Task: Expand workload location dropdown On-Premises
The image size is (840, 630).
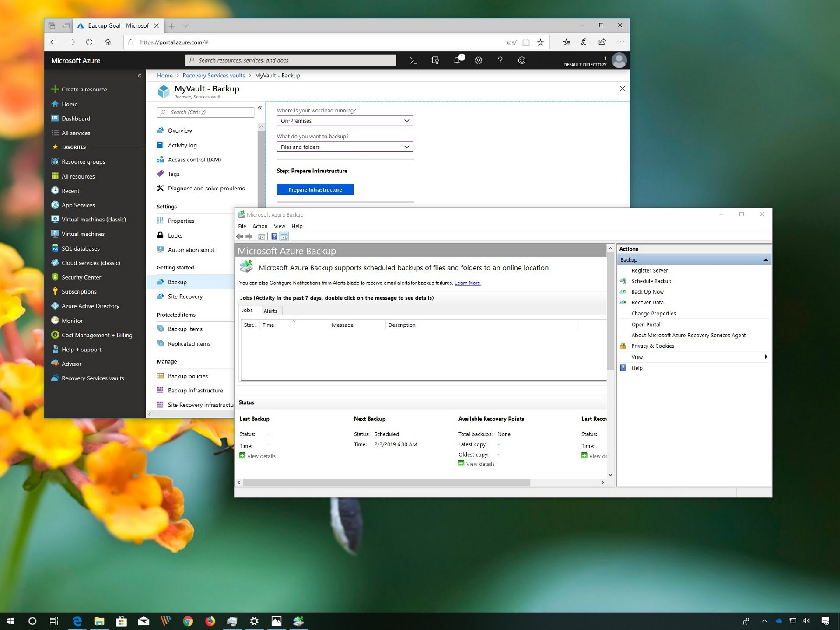Action: pos(345,121)
